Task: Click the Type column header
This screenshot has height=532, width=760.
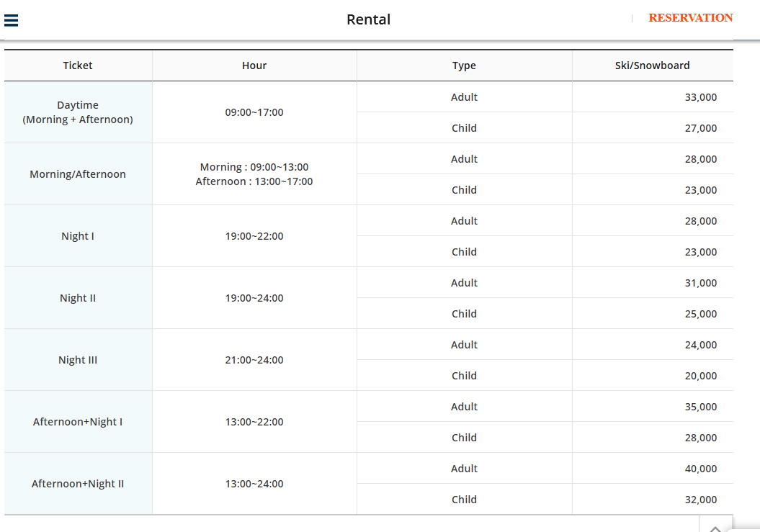Action: click(x=464, y=66)
